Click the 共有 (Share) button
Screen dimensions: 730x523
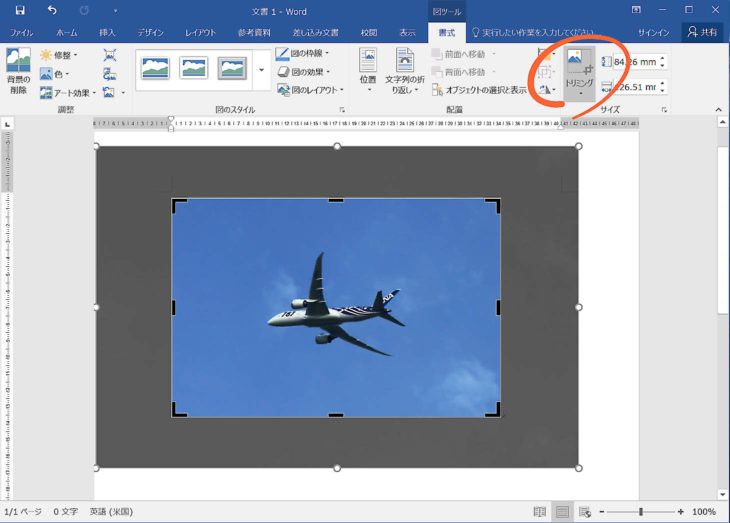click(x=702, y=32)
